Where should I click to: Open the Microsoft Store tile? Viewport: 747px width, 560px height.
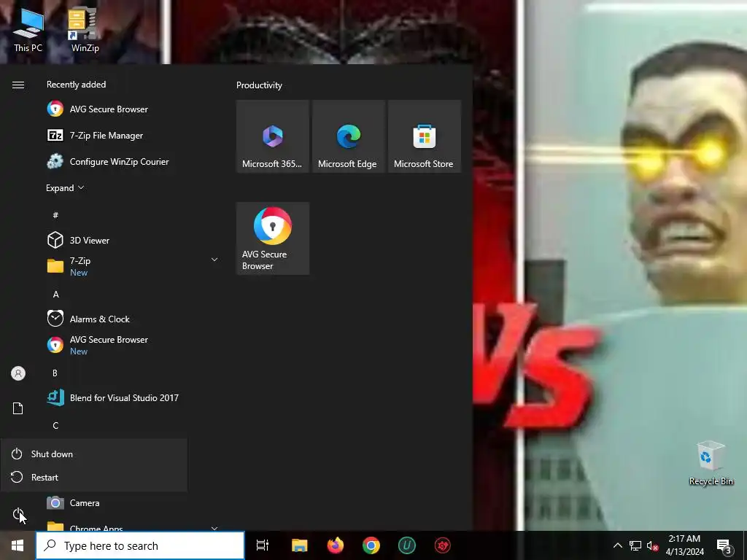point(425,136)
